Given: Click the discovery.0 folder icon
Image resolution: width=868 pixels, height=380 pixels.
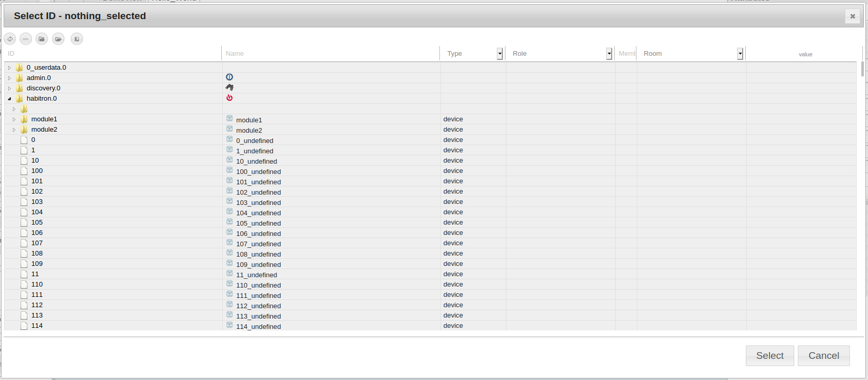Looking at the screenshot, I should [20, 88].
